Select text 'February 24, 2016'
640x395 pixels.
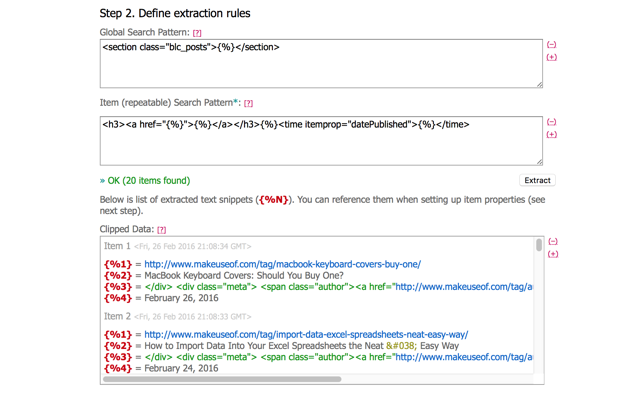(x=181, y=368)
